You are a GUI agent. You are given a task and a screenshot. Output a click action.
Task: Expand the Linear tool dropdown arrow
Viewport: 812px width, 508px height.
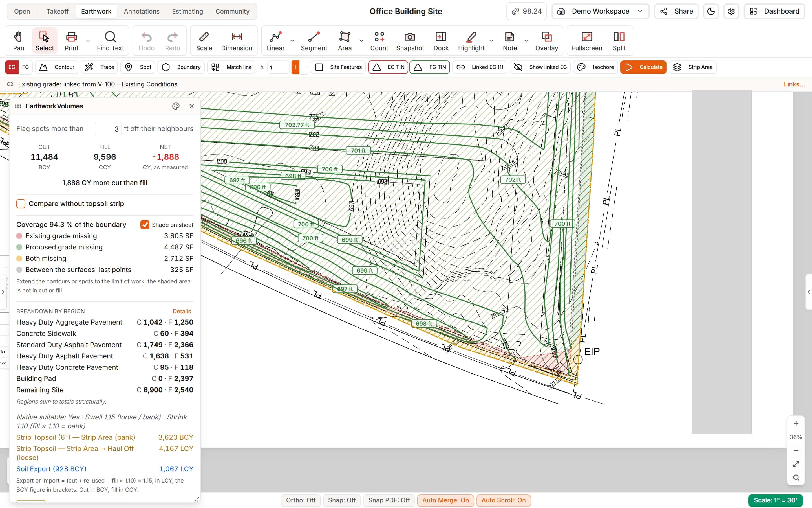coord(292,41)
